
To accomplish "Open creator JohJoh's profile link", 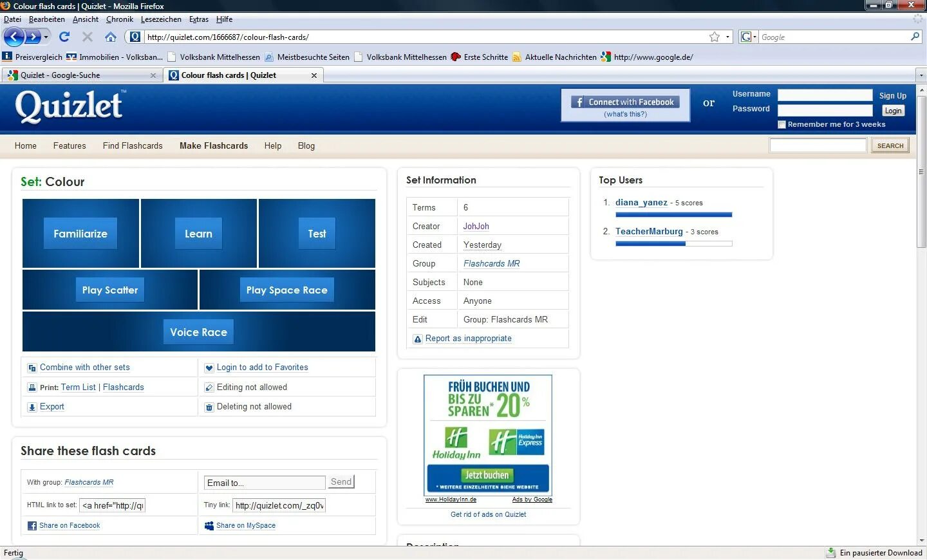I will 476,227.
